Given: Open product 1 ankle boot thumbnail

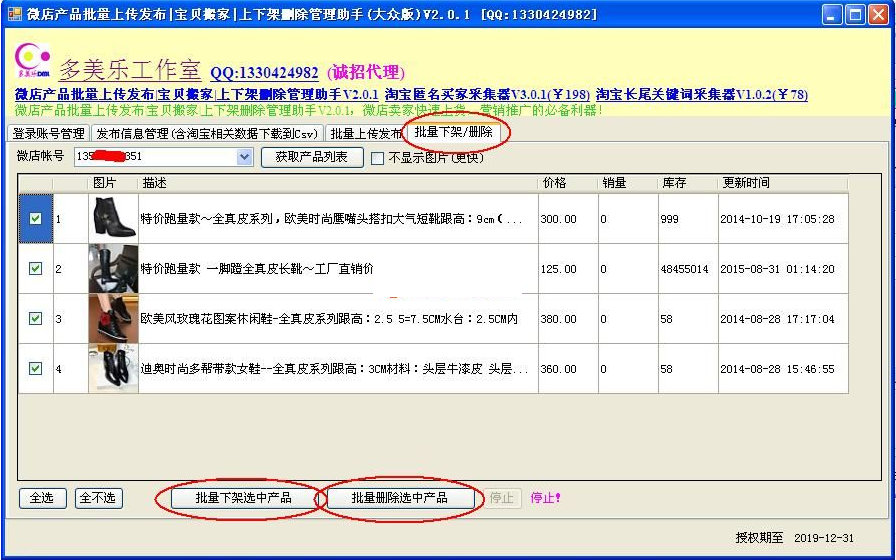Looking at the screenshot, I should coord(113,218).
